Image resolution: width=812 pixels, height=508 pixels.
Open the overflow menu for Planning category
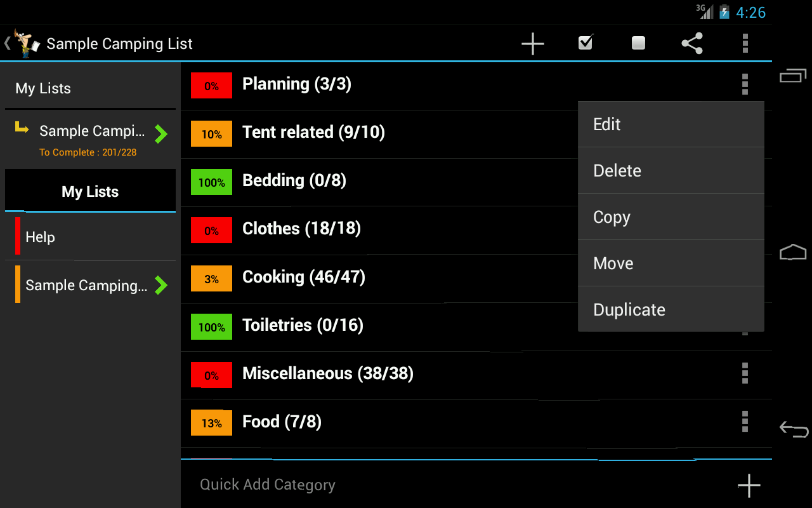(745, 84)
